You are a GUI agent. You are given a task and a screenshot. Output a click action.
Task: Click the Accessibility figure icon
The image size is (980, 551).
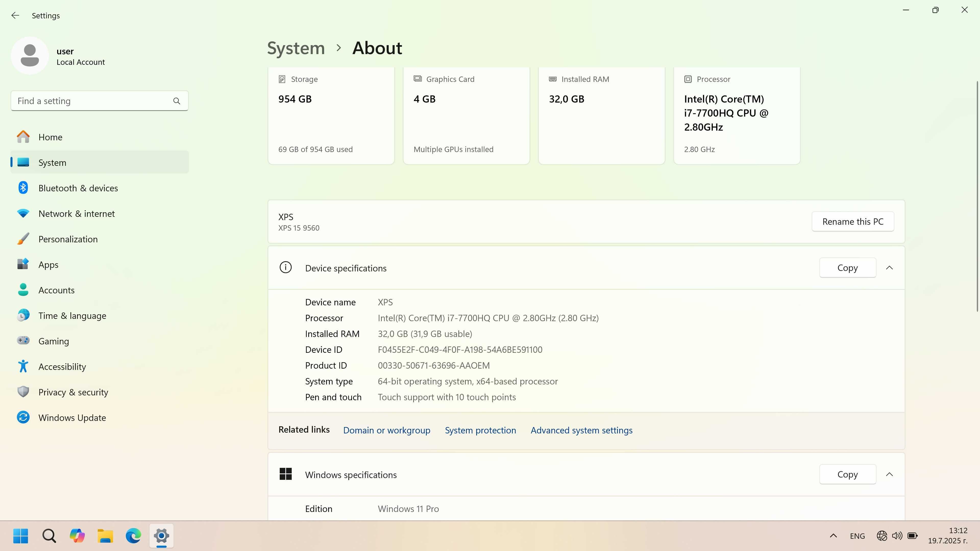click(23, 366)
